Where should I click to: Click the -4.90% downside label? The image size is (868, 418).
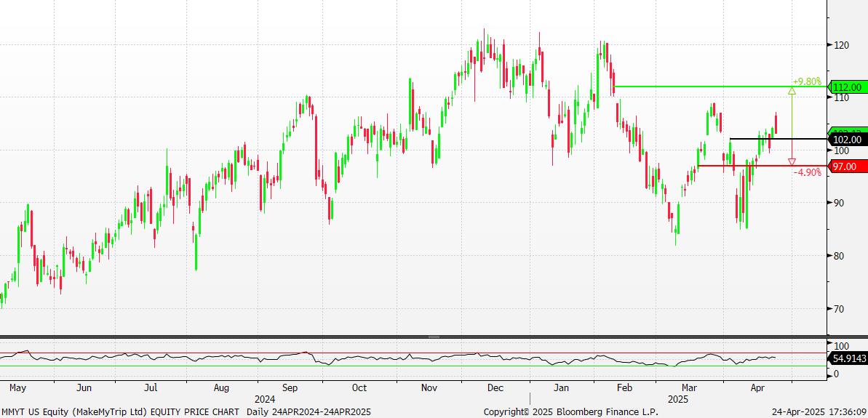(806, 172)
